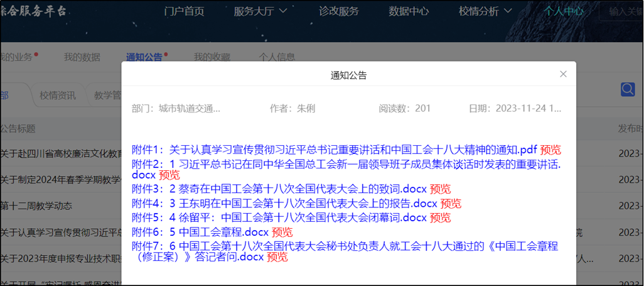
Task: Click the keyword search input field
Action: [x=622, y=11]
